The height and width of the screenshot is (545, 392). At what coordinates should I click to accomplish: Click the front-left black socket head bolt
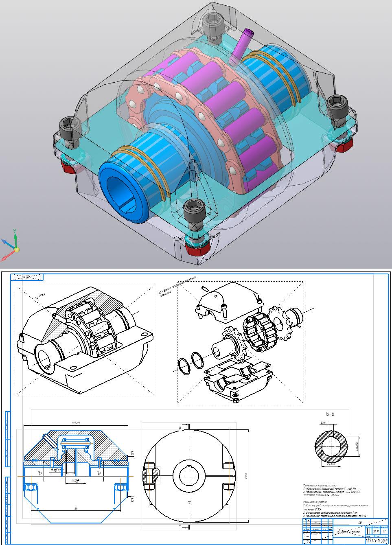click(68, 130)
